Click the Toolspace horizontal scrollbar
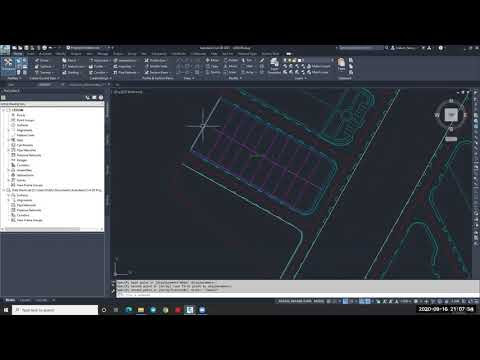This screenshot has height=360, width=480. tap(42, 229)
